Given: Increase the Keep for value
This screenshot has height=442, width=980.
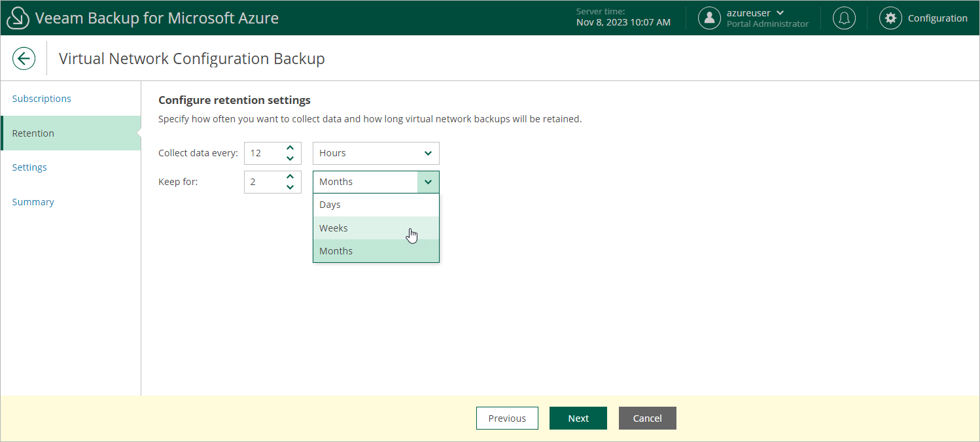Looking at the screenshot, I should (x=290, y=177).
